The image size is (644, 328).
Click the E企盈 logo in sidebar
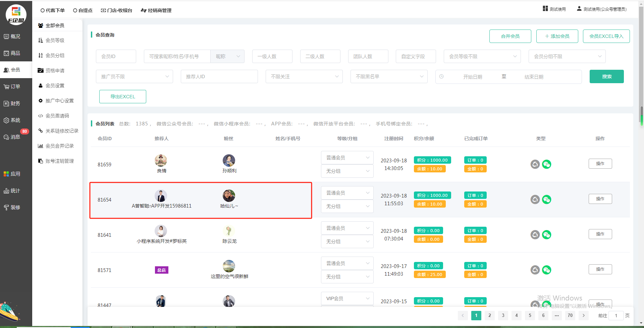point(16,15)
